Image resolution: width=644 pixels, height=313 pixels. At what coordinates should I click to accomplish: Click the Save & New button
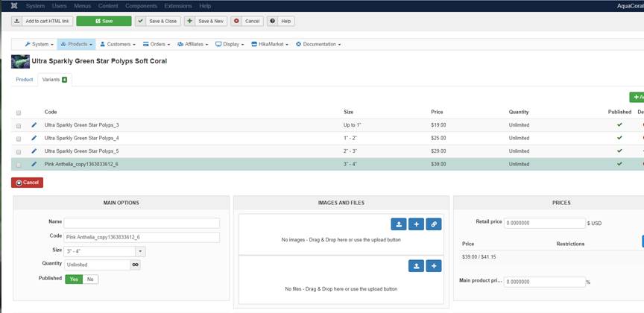[x=206, y=21]
